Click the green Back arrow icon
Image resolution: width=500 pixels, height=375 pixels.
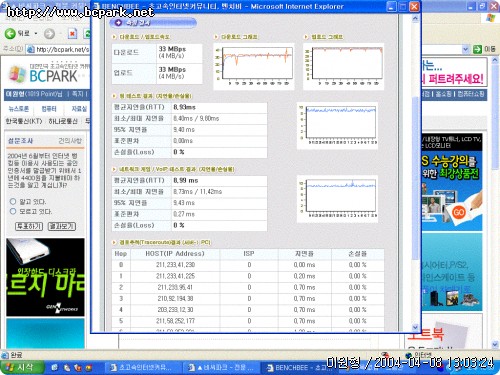10,33
